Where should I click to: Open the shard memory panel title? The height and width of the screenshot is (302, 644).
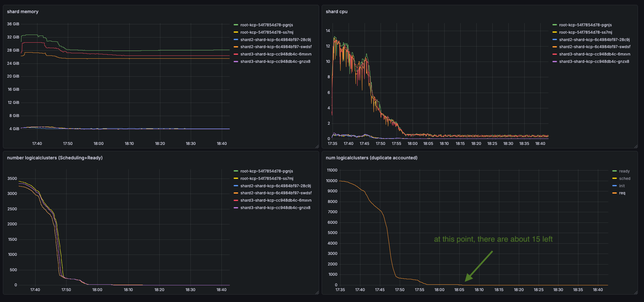click(23, 12)
